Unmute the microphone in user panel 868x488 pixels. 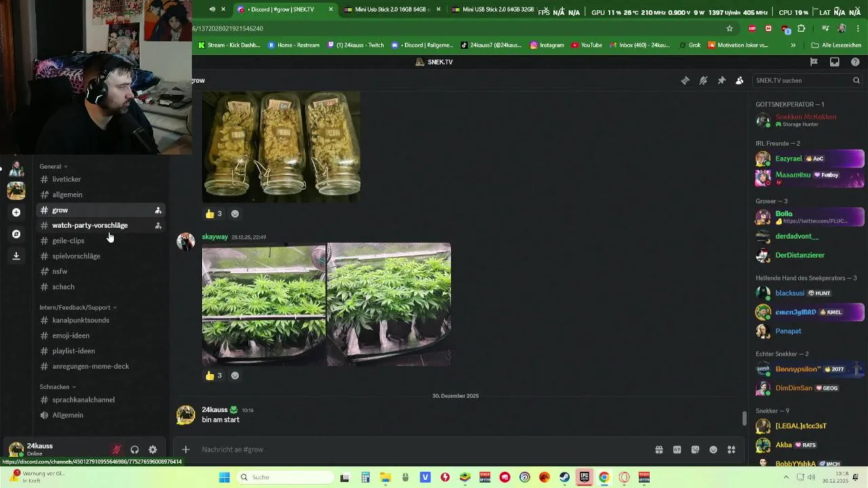click(x=117, y=449)
